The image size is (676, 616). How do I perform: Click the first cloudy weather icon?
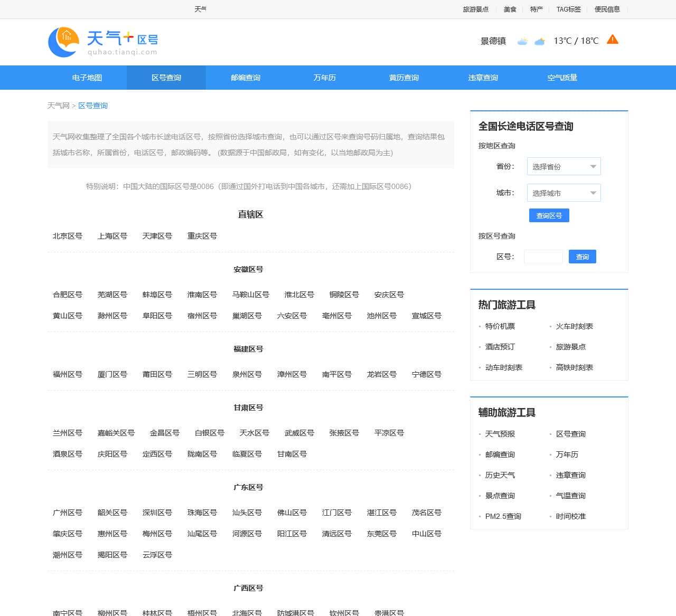tap(522, 41)
